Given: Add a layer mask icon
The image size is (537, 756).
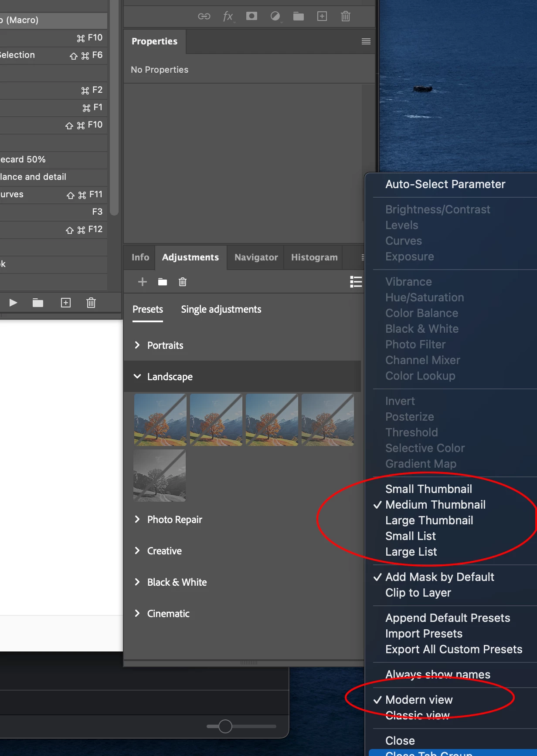Looking at the screenshot, I should tap(252, 16).
